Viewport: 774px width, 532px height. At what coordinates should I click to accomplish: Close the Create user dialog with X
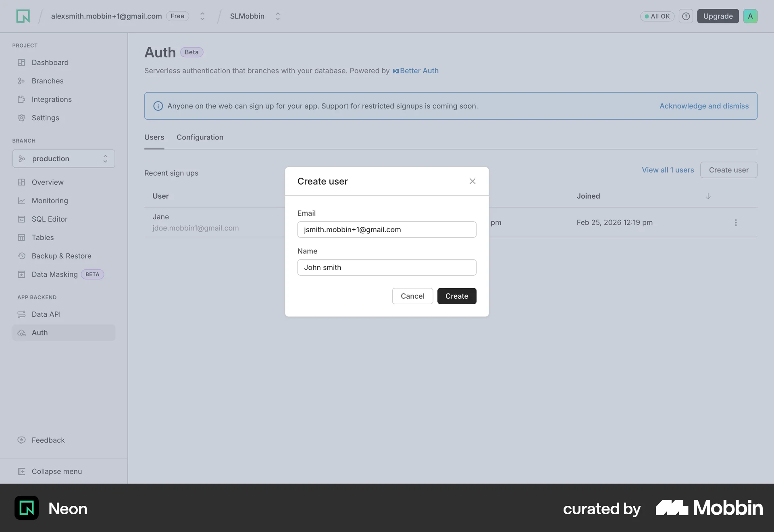(x=472, y=181)
